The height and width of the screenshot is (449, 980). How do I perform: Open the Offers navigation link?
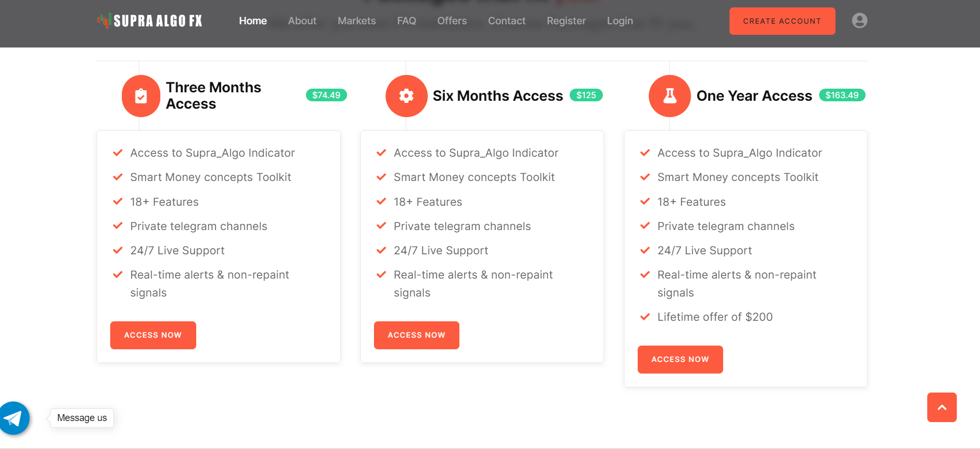[x=451, y=21]
